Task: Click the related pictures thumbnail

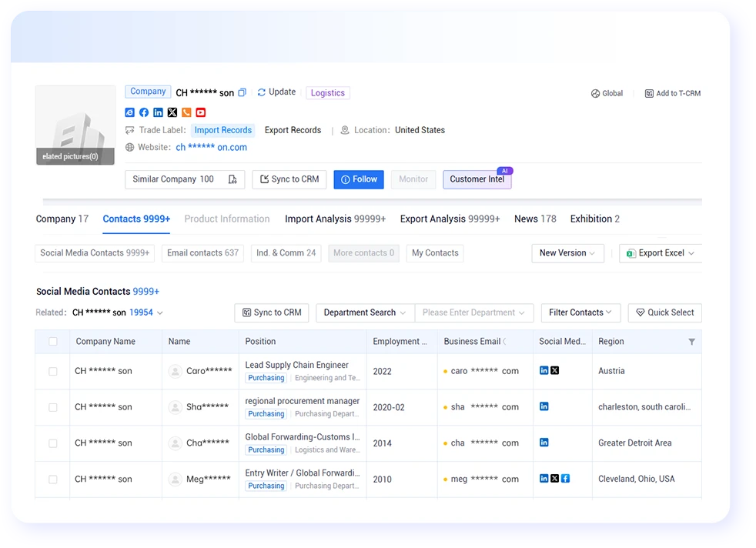Action: point(75,125)
